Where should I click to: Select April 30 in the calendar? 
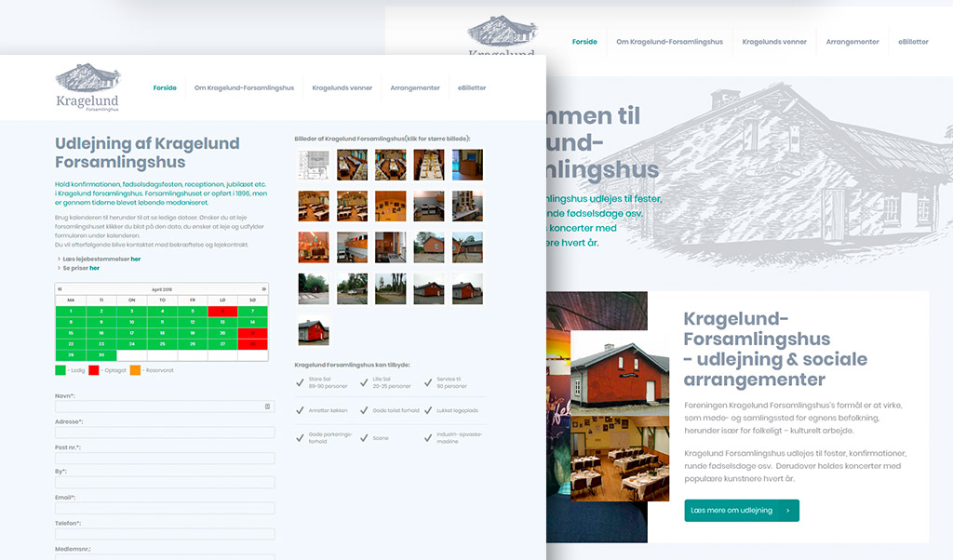click(x=101, y=354)
